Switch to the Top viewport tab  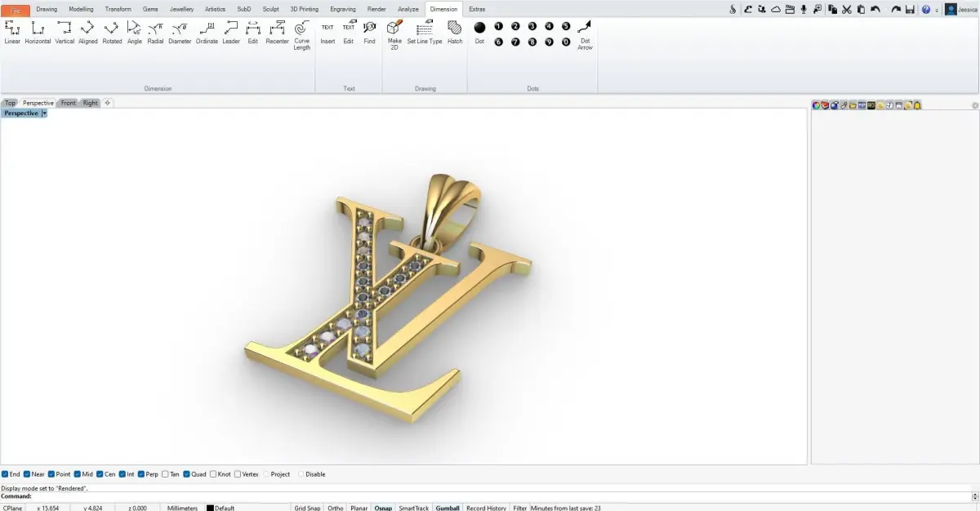[x=10, y=103]
